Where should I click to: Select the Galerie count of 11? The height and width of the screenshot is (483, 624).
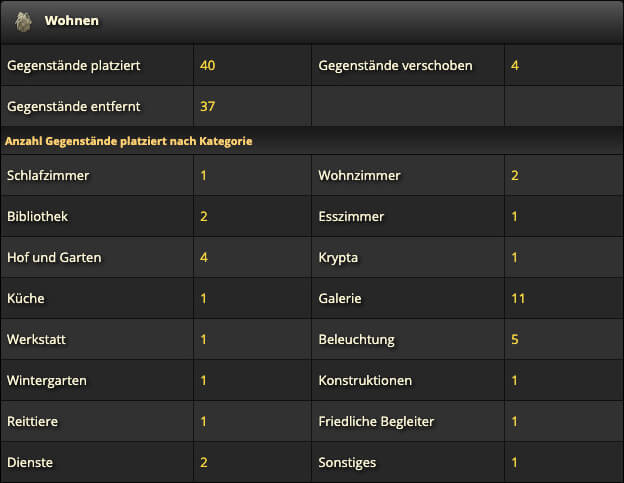[x=518, y=298]
